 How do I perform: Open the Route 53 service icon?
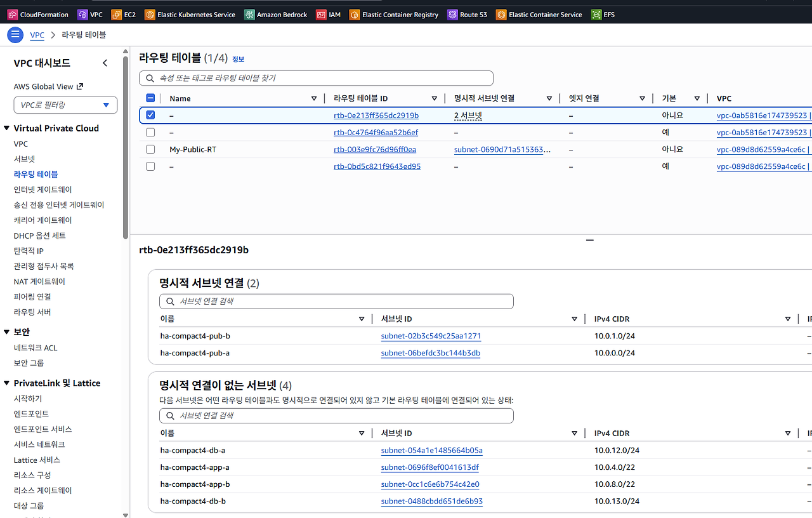point(452,15)
